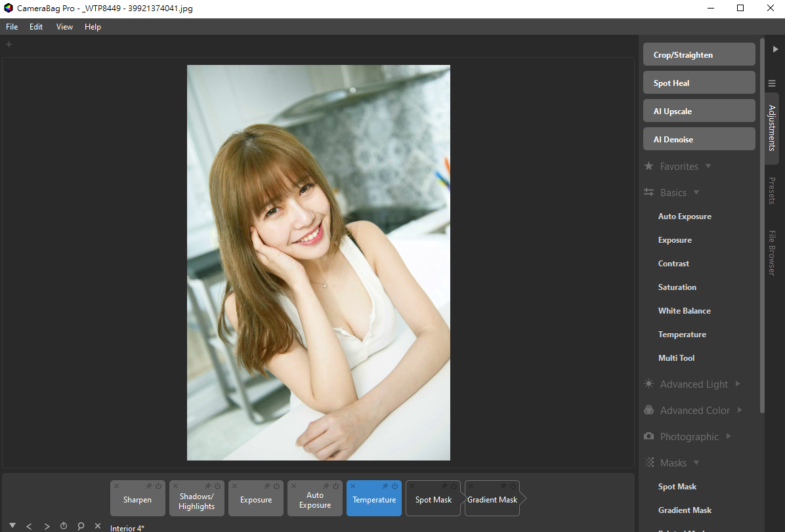This screenshot has height=532, width=785.
Task: Pin the Temperature adjustment tile
Action: tap(385, 486)
